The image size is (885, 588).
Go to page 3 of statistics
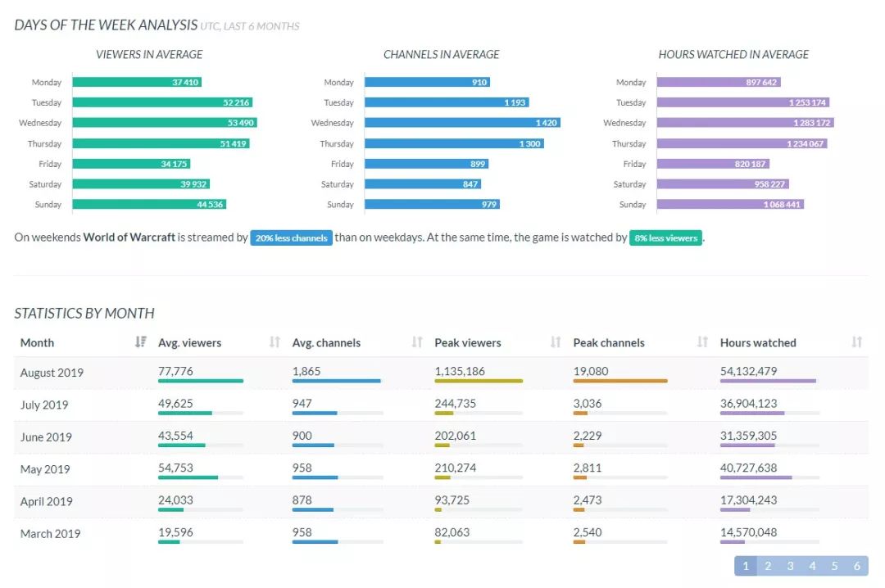coord(790,566)
